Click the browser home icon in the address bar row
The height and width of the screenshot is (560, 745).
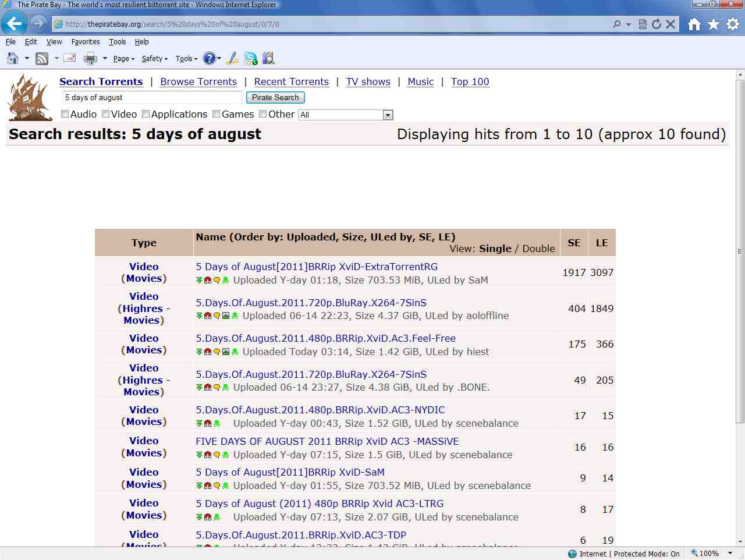click(x=694, y=24)
